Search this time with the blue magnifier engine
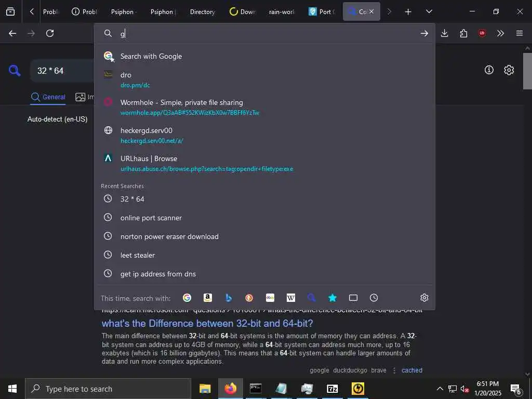This screenshot has height=399, width=532. click(312, 298)
